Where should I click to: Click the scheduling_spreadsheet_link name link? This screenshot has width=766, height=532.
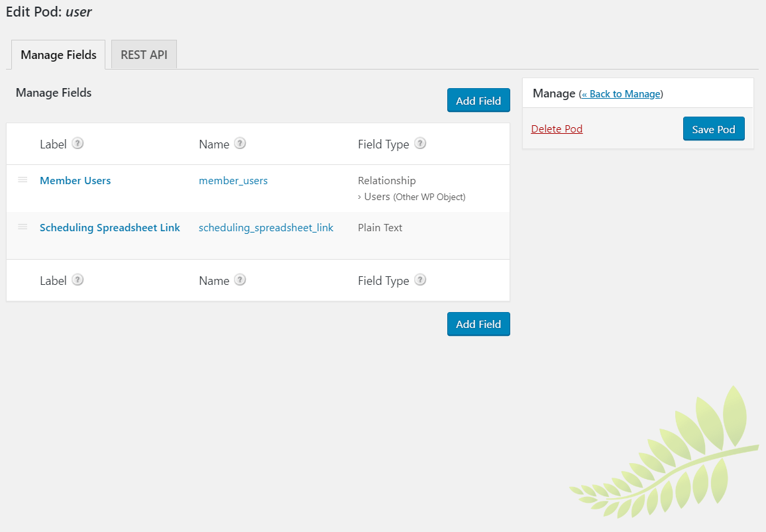coord(266,227)
